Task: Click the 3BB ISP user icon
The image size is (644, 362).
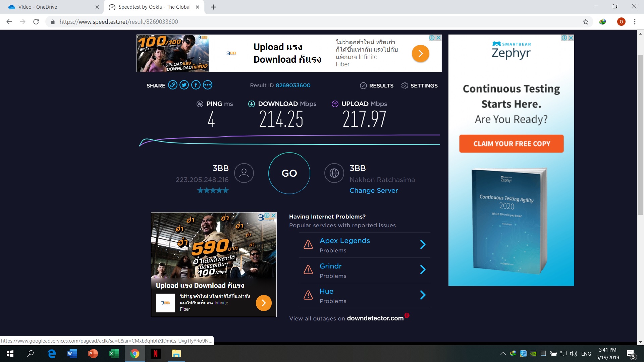Action: pyautogui.click(x=244, y=173)
